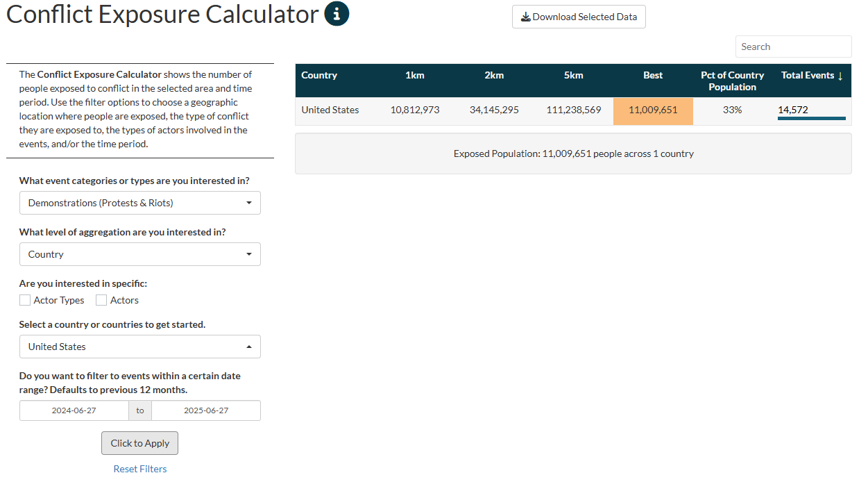Sort table by 2km column header
The height and width of the screenshot is (482, 868).
[494, 75]
